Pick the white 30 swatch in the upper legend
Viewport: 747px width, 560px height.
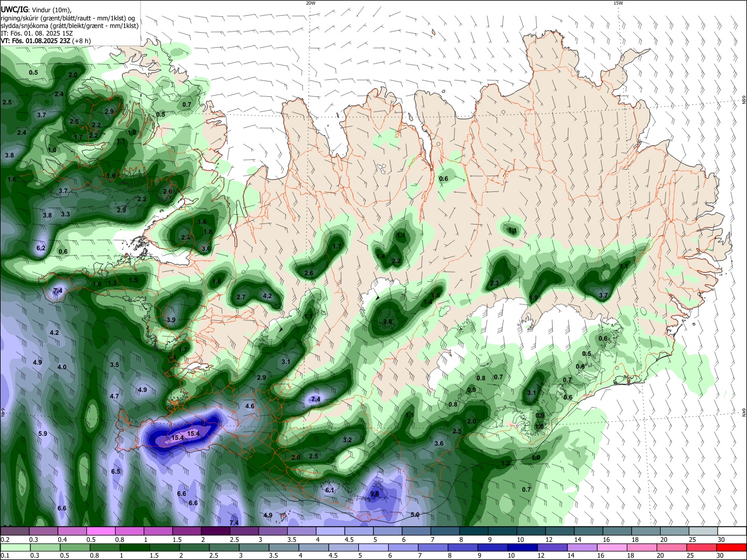tap(731, 531)
